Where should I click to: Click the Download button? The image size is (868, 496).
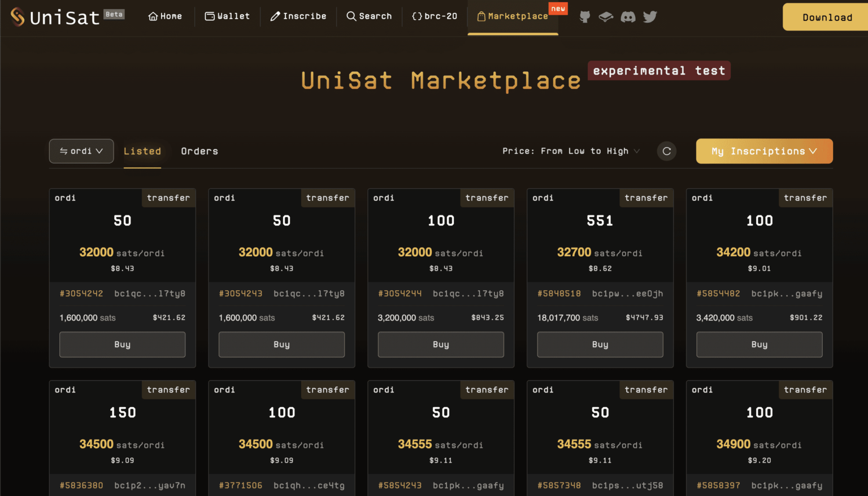click(827, 17)
